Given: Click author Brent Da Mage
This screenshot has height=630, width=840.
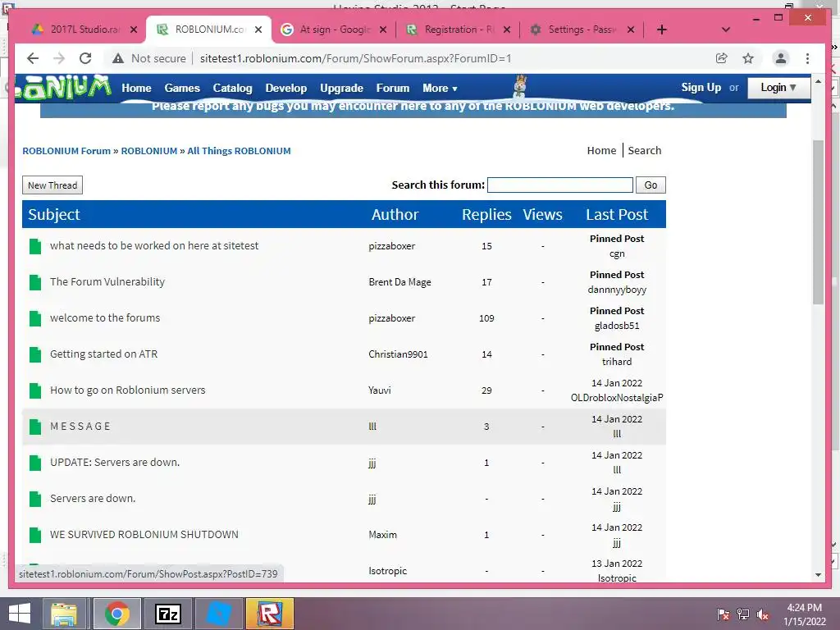Looking at the screenshot, I should pyautogui.click(x=399, y=282).
